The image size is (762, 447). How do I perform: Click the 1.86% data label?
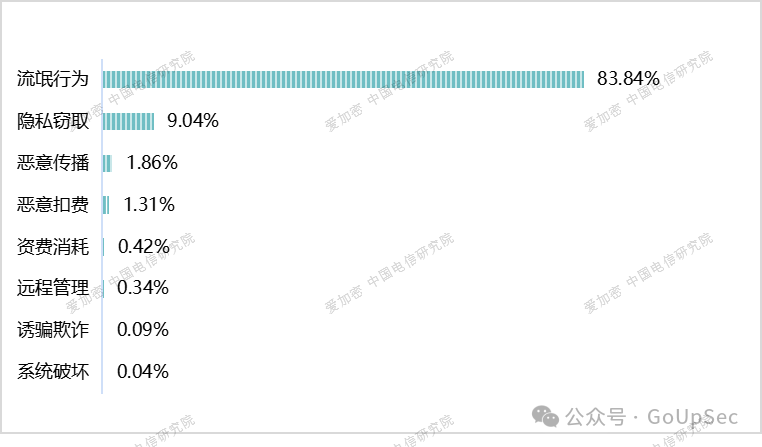152,163
